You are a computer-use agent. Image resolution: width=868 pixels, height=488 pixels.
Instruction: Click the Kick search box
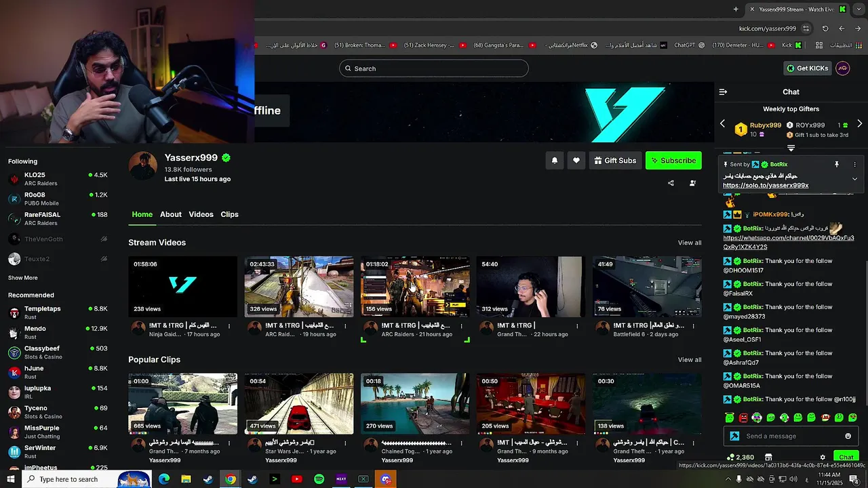(x=434, y=68)
